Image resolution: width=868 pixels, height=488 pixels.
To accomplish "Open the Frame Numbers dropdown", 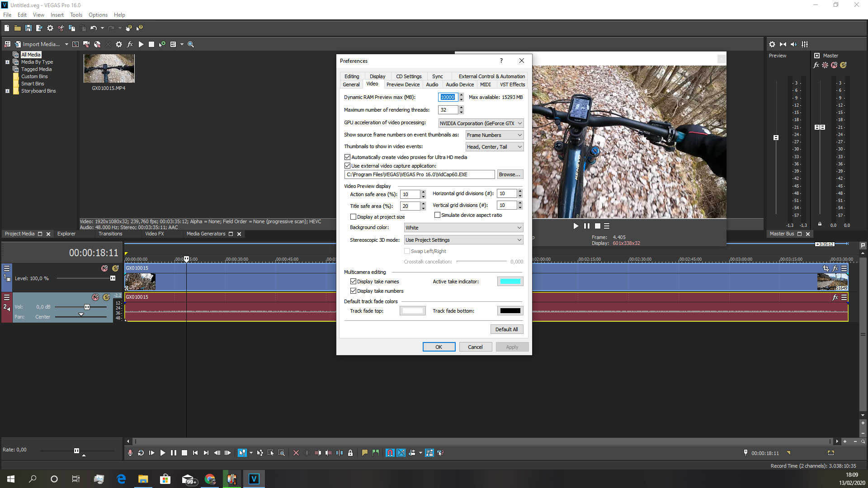I will pos(495,135).
